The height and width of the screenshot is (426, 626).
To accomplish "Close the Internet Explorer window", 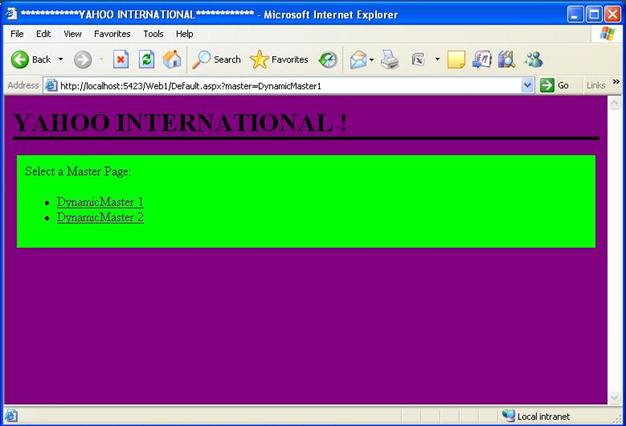I will pos(612,15).
